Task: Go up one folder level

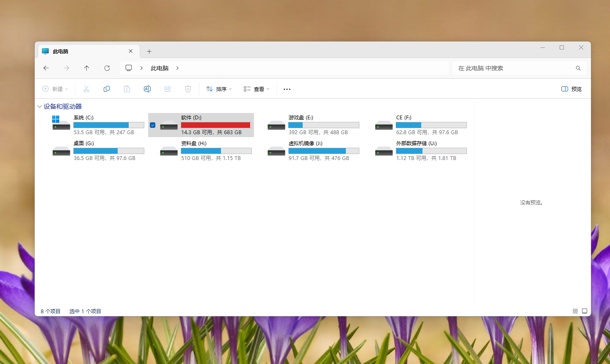Action: [87, 68]
